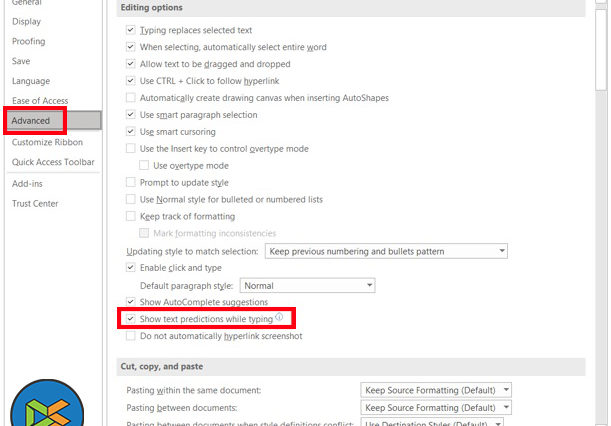The height and width of the screenshot is (426, 611).
Task: Disable Show AutoComplete suggestions checkbox
Action: click(131, 302)
